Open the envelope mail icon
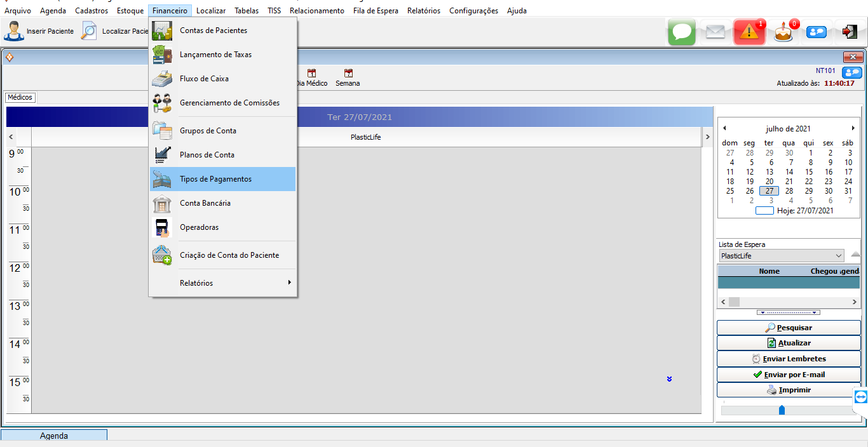This screenshot has width=868, height=447. point(715,32)
